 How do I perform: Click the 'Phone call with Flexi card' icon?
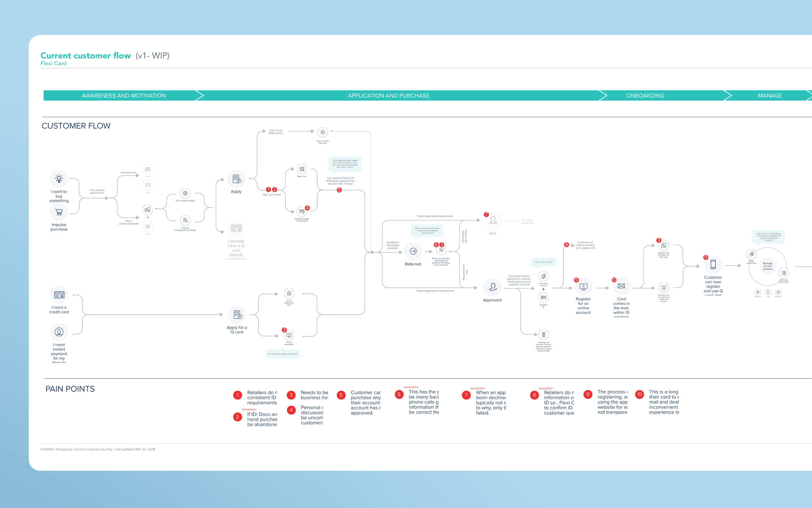point(323,132)
